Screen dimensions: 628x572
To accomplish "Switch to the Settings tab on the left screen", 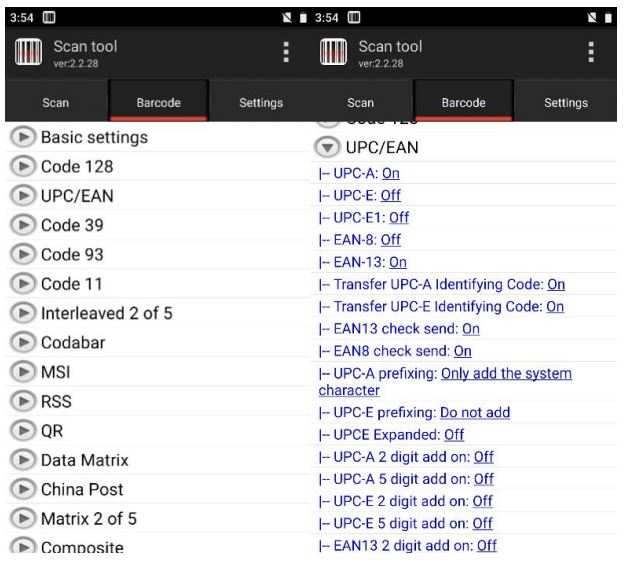I will point(261,103).
